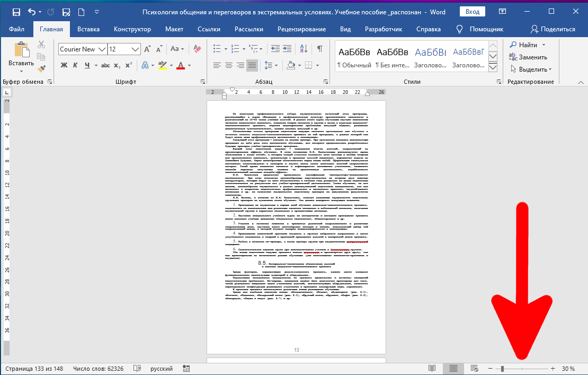Viewport: 588px width, 375px height.
Task: Pick the red font color button
Action: pyautogui.click(x=181, y=65)
